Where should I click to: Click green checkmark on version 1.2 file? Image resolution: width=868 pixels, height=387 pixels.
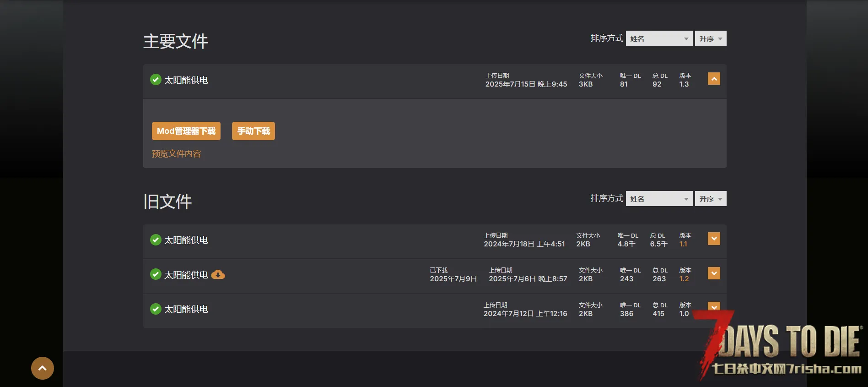click(x=156, y=274)
